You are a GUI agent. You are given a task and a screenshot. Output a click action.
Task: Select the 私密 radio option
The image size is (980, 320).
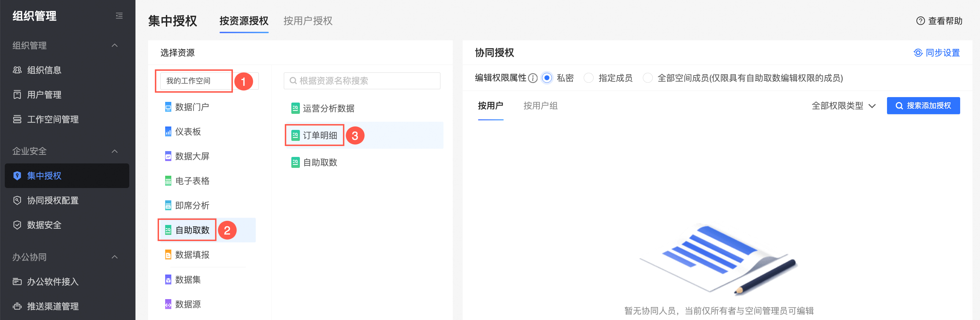(x=547, y=78)
